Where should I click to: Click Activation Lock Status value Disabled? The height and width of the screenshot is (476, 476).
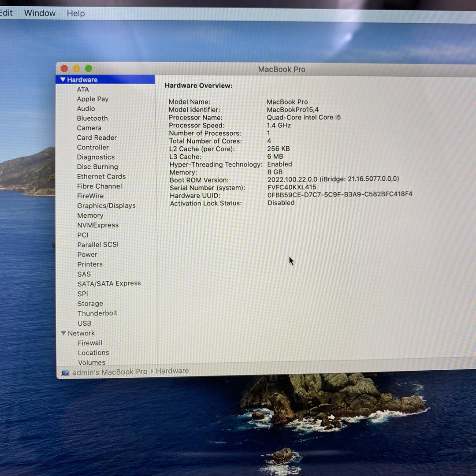tap(281, 202)
